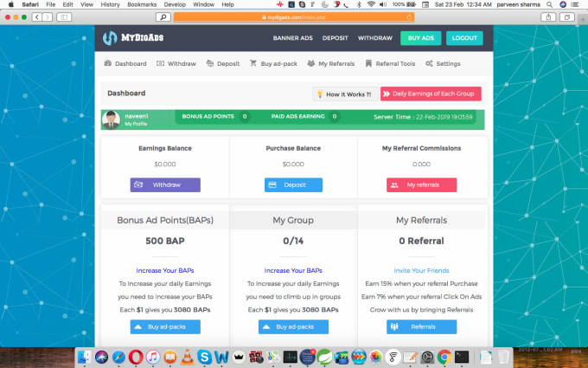Click the green BUY ADS button
This screenshot has height=368, width=588.
pyautogui.click(x=421, y=38)
